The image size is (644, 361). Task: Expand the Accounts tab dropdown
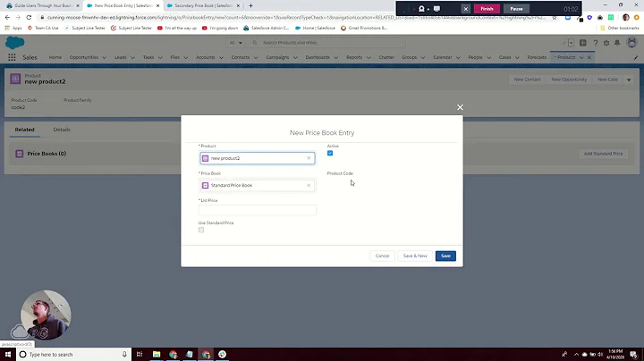[221, 57]
